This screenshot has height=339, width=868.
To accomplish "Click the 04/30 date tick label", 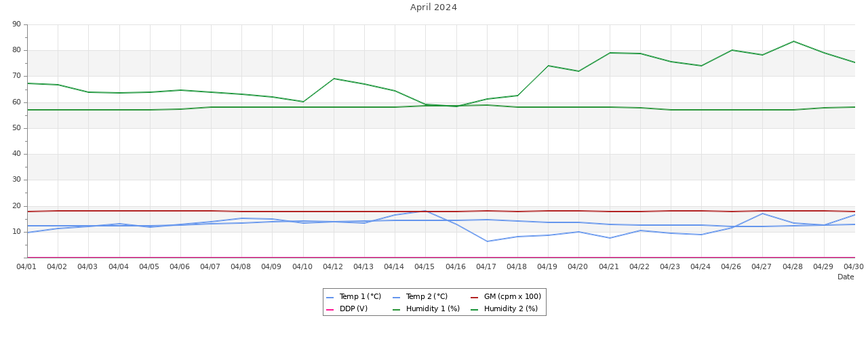I will point(854,267).
